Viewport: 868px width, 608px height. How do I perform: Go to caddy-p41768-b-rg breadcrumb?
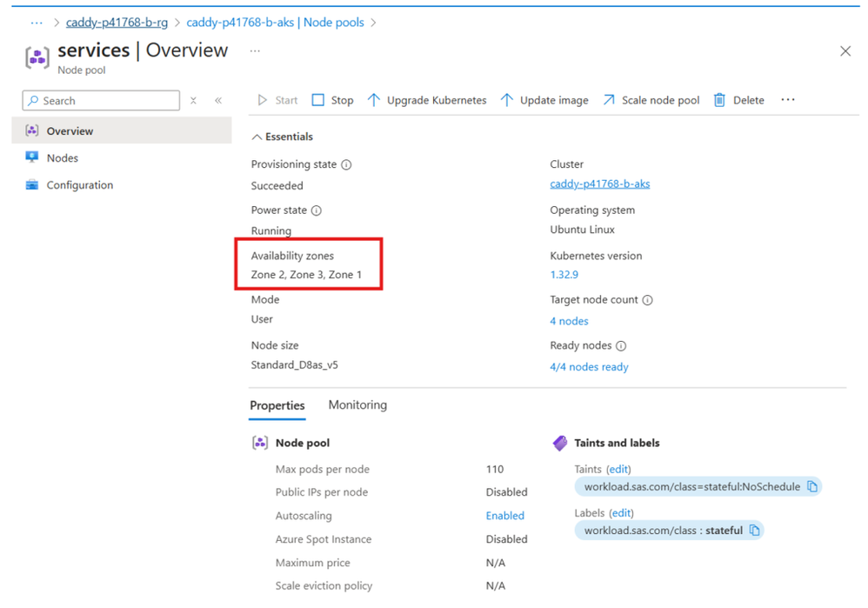point(117,22)
